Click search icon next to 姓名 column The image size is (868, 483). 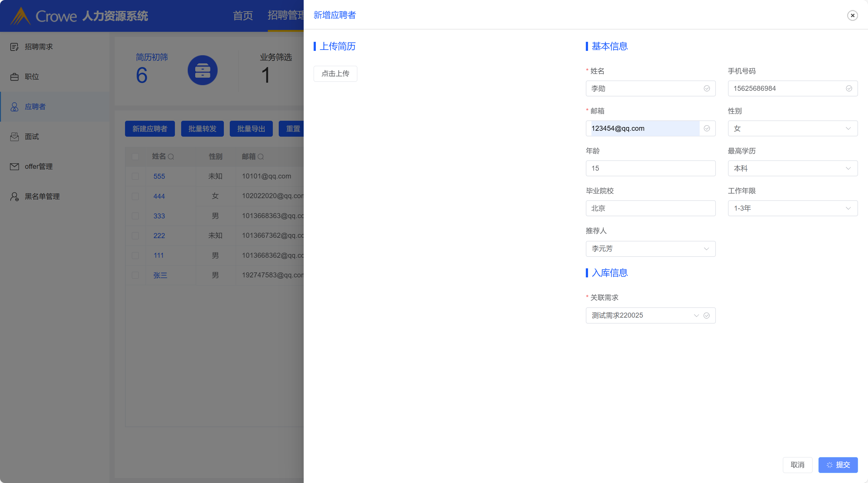coord(171,157)
